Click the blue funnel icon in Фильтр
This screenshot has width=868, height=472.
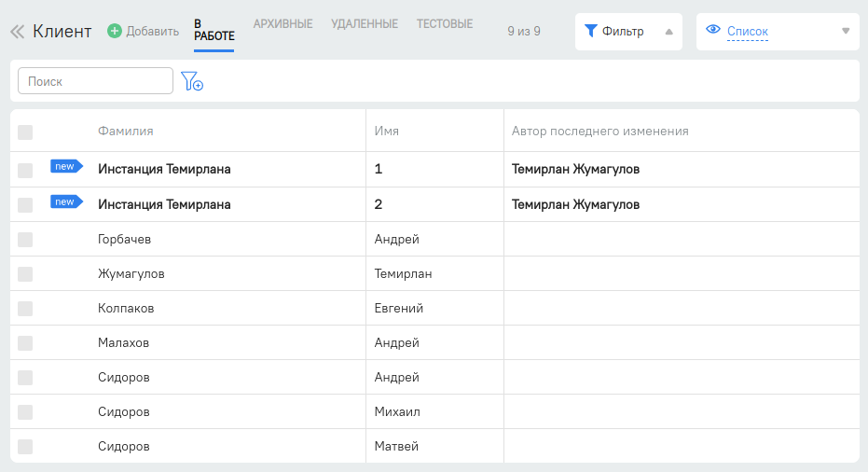[590, 31]
